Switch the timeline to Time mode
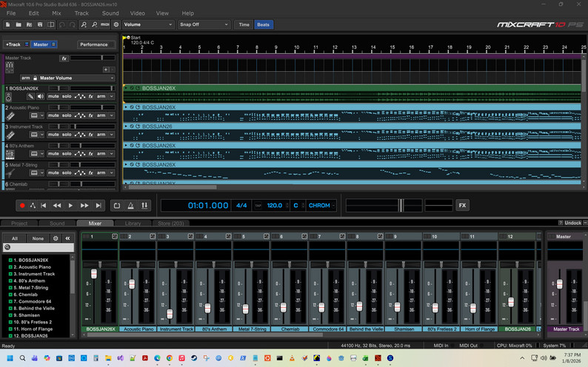This screenshot has width=588, height=367. [x=244, y=24]
